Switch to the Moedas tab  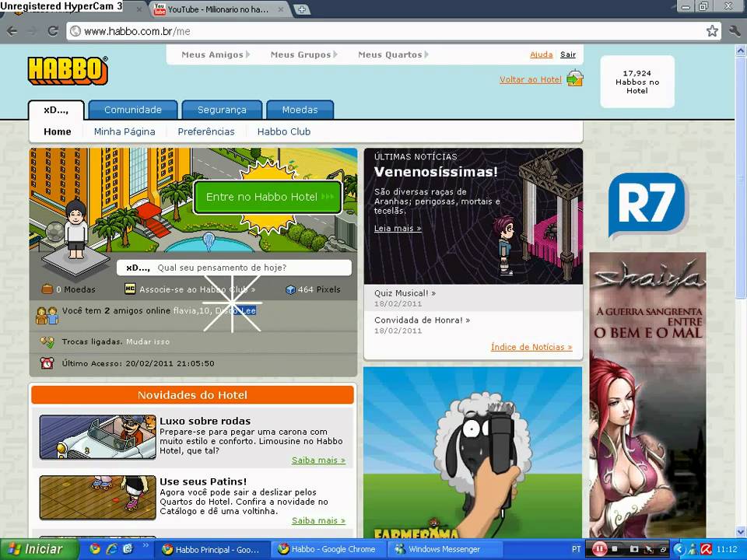(300, 110)
